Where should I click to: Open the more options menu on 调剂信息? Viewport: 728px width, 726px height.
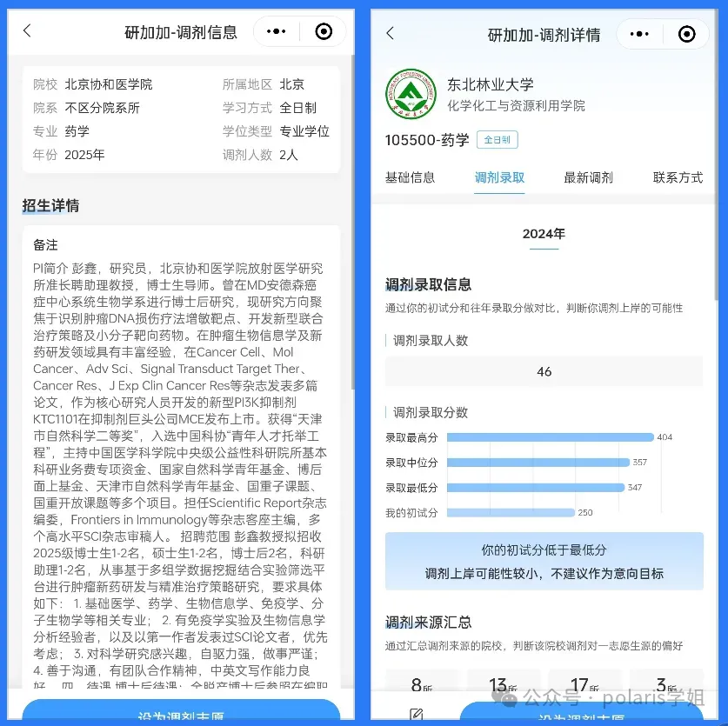(x=277, y=31)
